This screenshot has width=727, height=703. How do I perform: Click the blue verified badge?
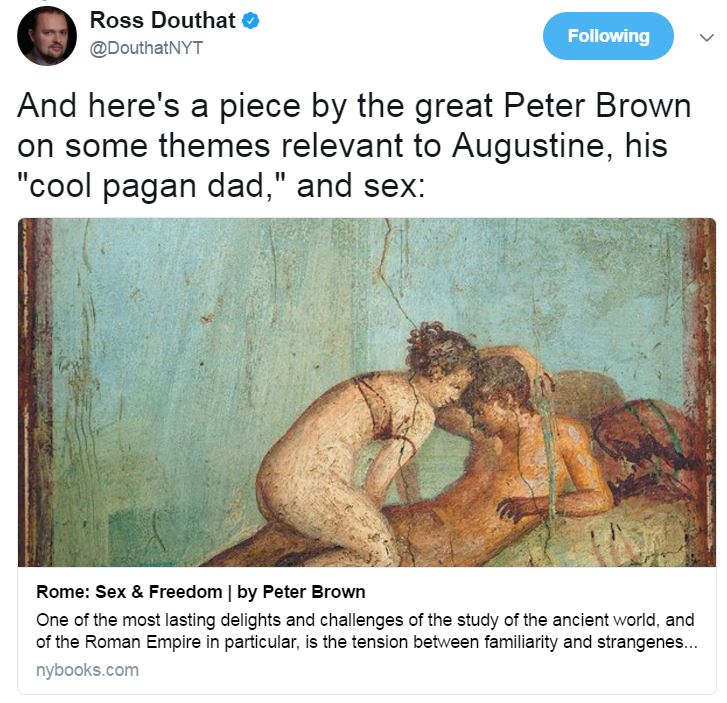tap(251, 21)
